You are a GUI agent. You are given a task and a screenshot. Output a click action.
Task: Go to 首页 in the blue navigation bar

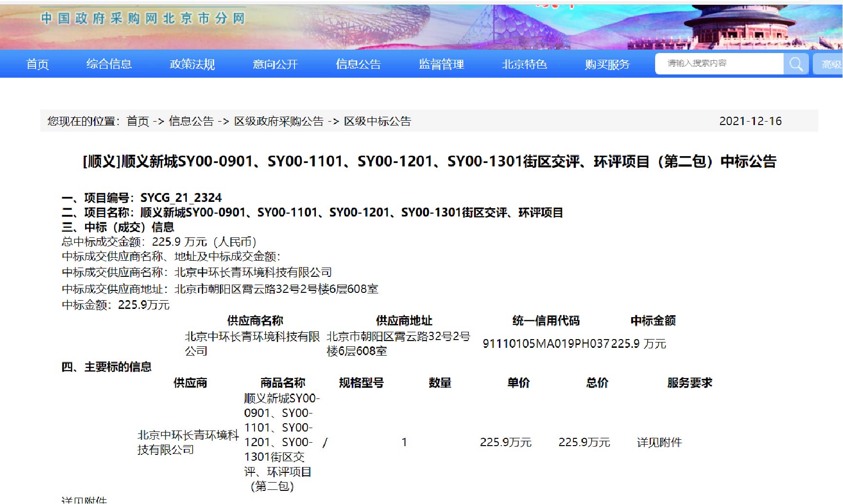[x=37, y=64]
